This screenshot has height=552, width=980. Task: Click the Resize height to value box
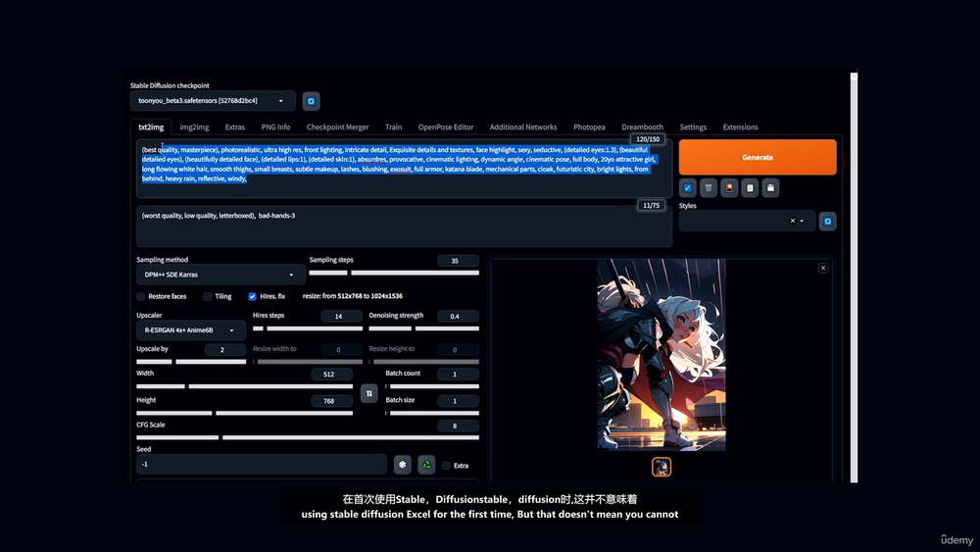pyautogui.click(x=458, y=350)
